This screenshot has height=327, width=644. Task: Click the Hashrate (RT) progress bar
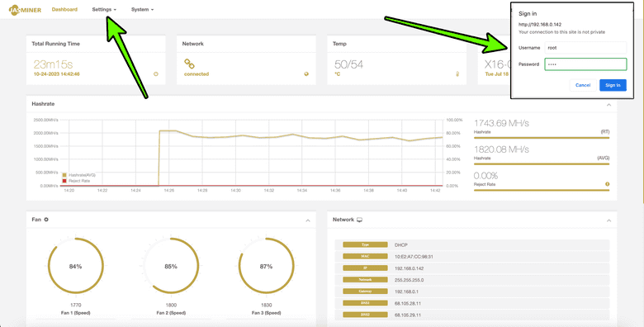point(542,138)
